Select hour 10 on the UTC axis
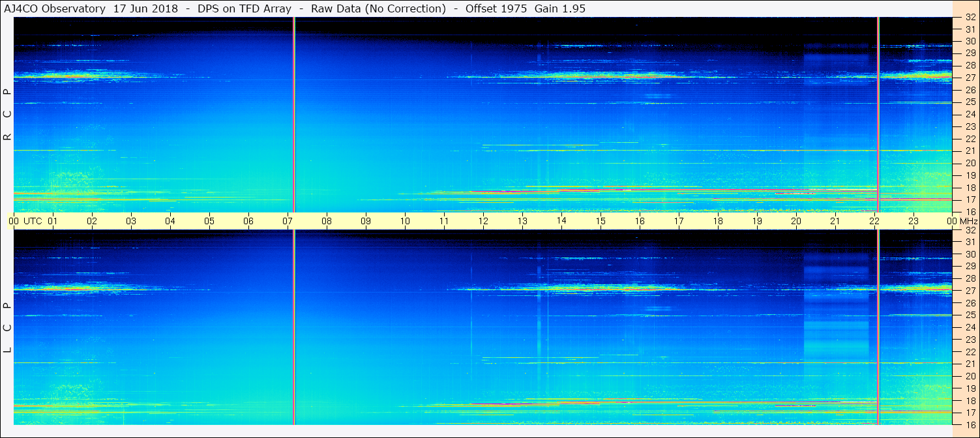The image size is (980, 438). pos(405,221)
